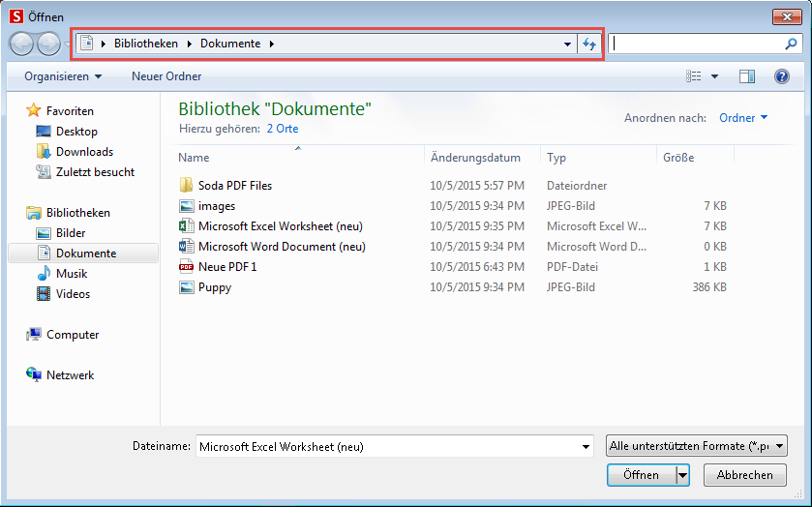Click the Videos filmstrip icon
812x507 pixels.
pyautogui.click(x=44, y=293)
